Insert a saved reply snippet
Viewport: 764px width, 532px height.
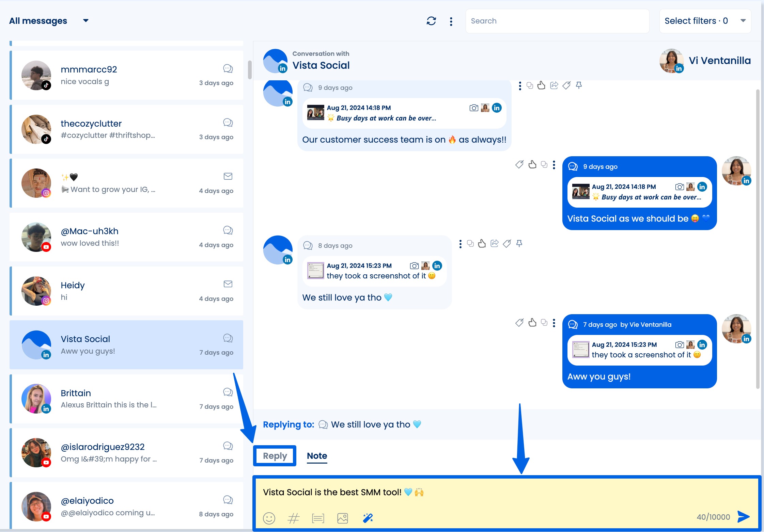pyautogui.click(x=318, y=518)
